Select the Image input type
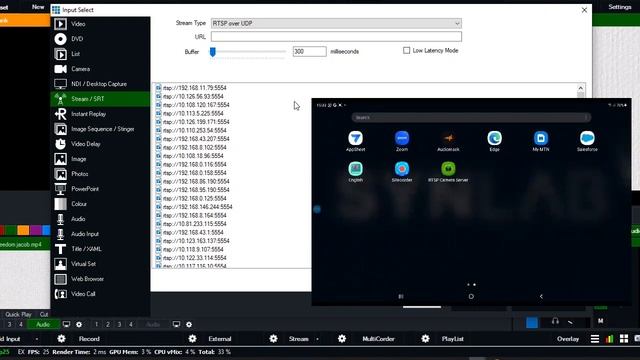Screen dimensions: 640x360 pos(100,159)
